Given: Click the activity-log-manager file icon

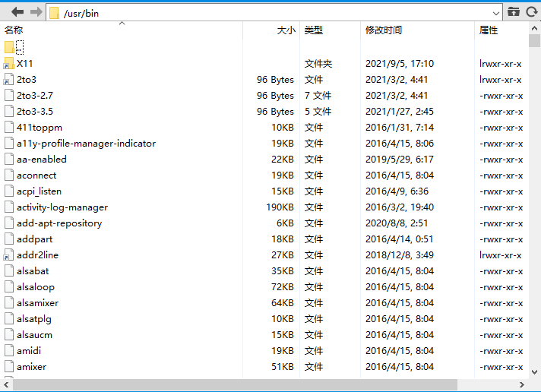Looking at the screenshot, I should click(9, 207).
